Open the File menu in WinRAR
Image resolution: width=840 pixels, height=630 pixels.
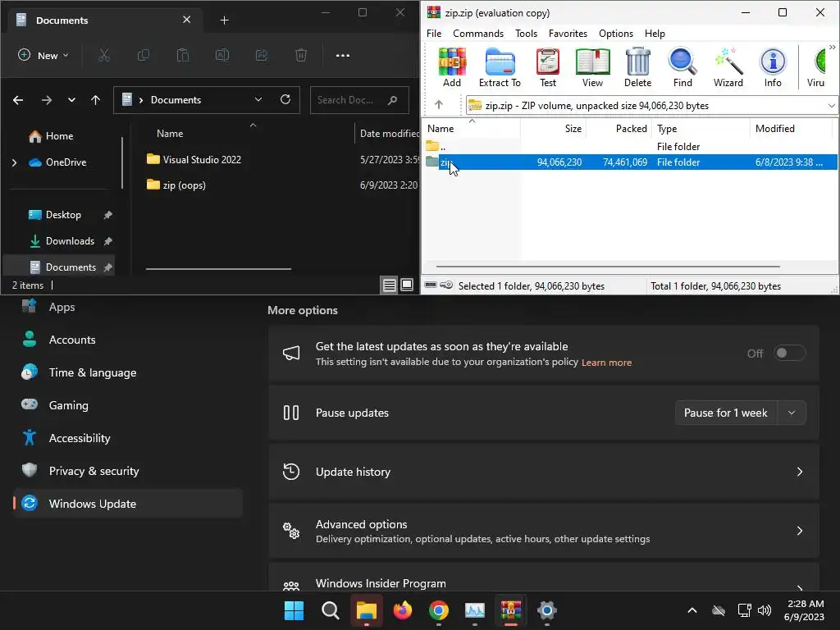[x=434, y=33]
